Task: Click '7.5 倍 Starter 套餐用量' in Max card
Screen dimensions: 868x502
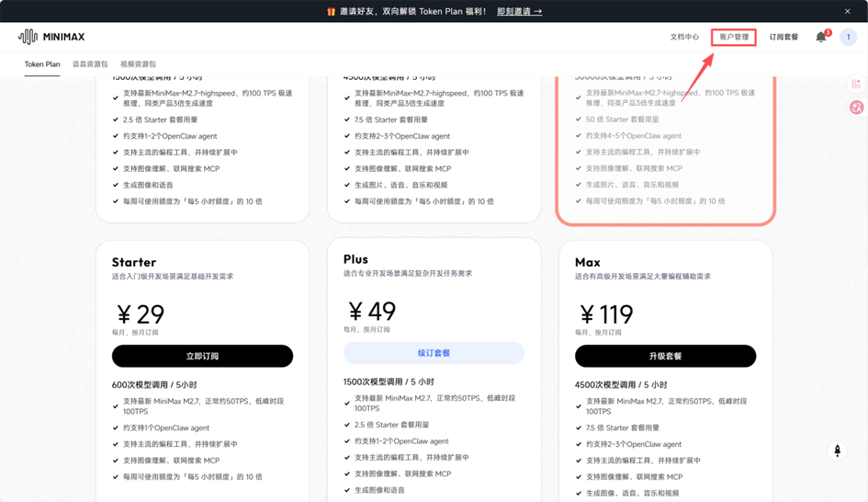Action: pos(623,428)
